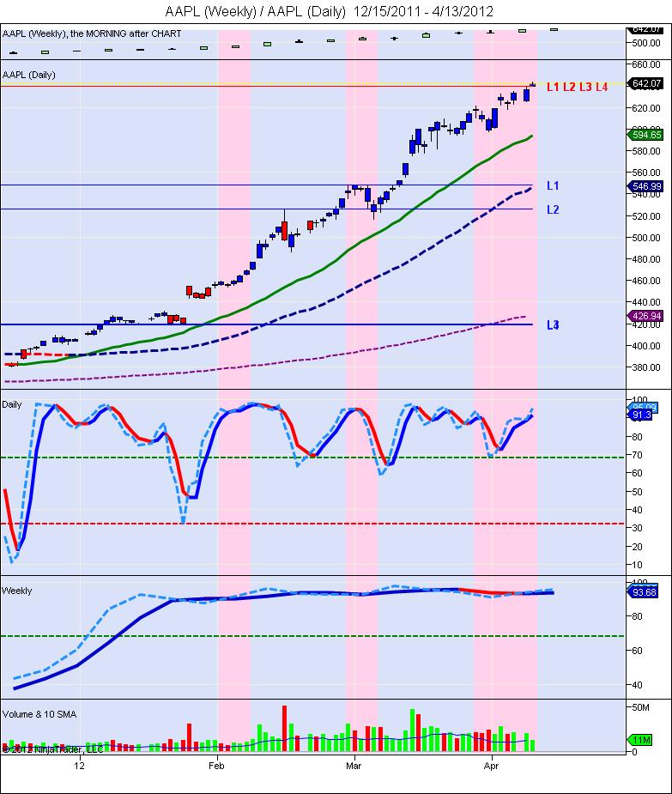Click the 'AAPL (Daily)' panel label

[x=29, y=75]
